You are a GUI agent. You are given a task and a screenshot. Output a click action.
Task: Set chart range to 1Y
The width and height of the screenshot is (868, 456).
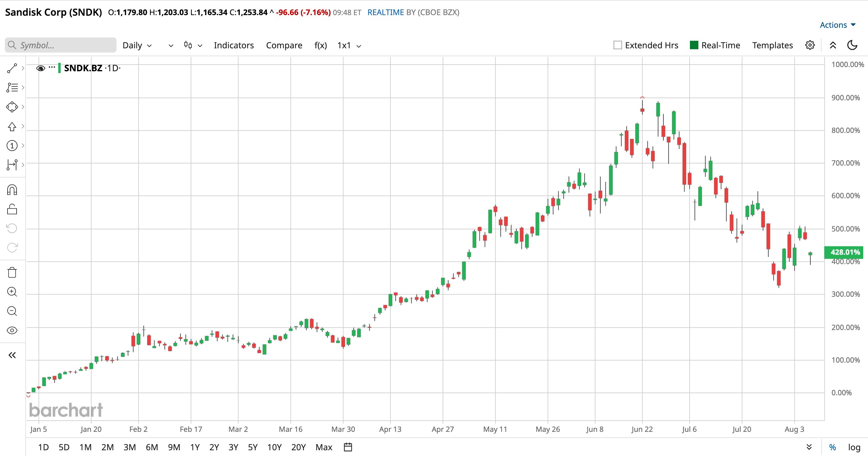(x=195, y=447)
